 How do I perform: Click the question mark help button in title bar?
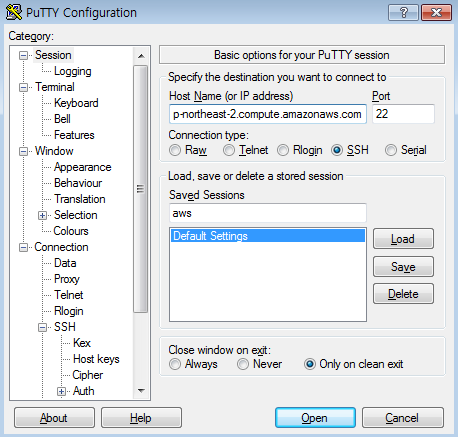click(403, 13)
